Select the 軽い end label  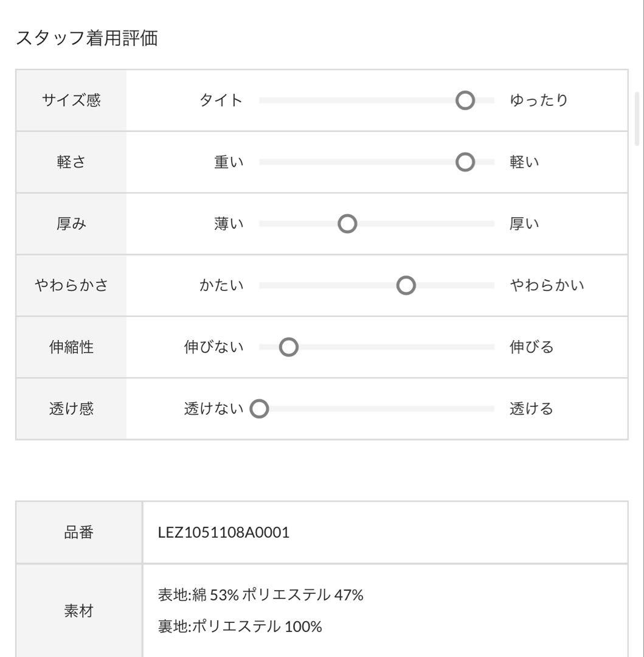tap(524, 162)
